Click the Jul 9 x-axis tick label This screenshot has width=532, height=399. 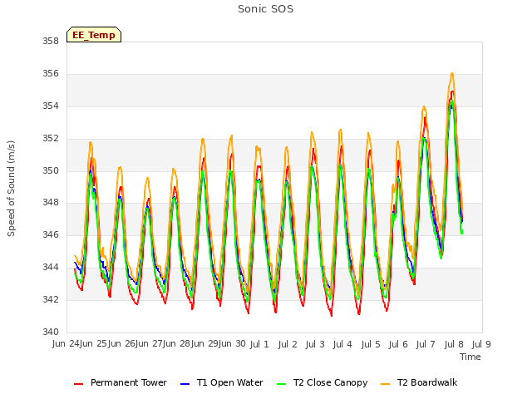(481, 344)
